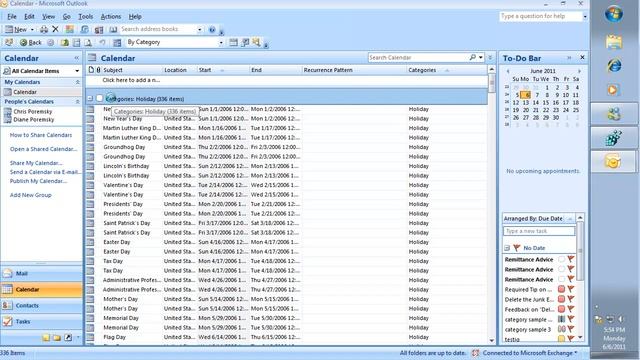
Task: Click the Print Preview magnifier icon
Action: point(88,42)
